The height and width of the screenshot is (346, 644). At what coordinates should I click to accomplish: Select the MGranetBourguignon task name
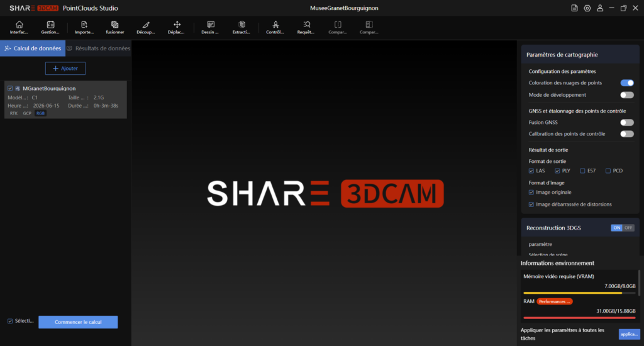pyautogui.click(x=49, y=88)
